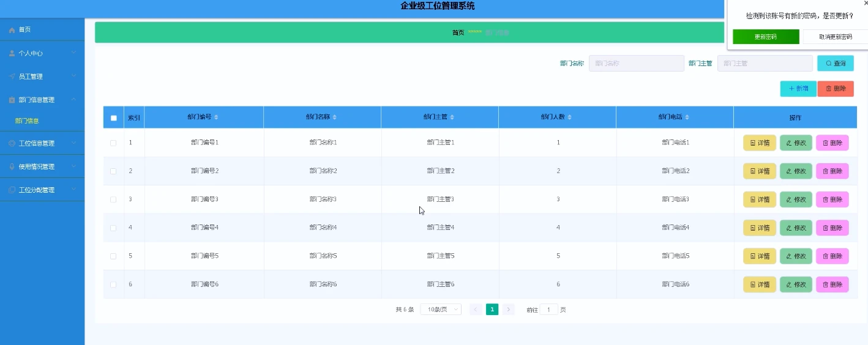Expand the 工位信息管理 menu chevron

[73, 143]
